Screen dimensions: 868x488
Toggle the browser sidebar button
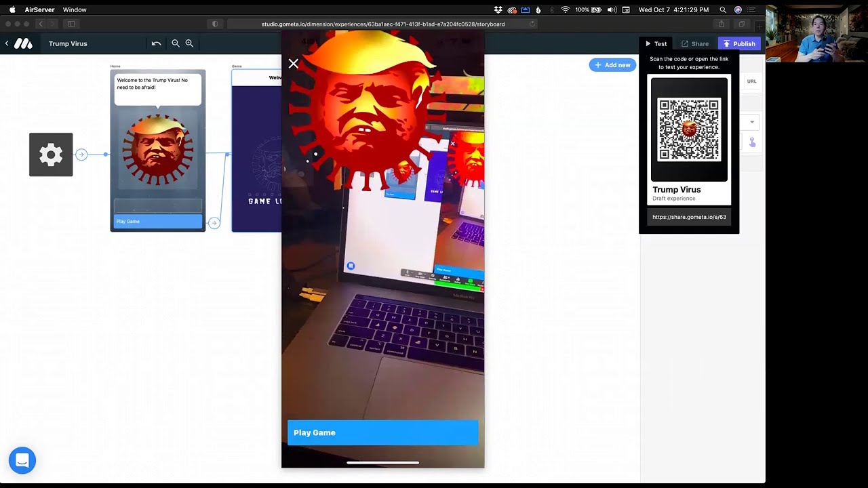(x=71, y=24)
